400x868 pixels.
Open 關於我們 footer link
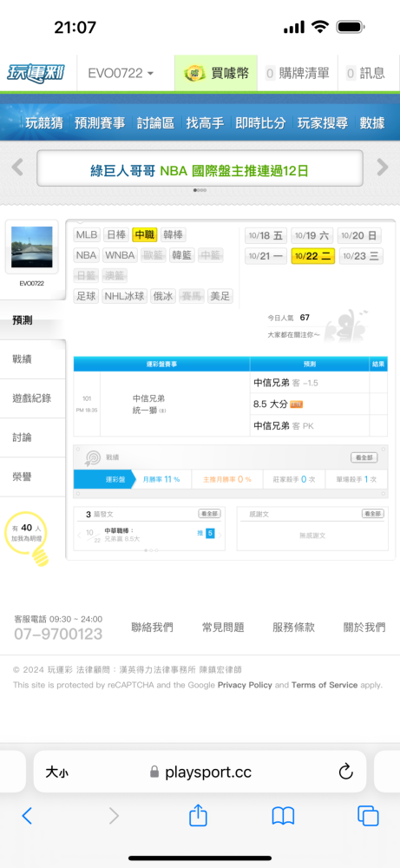[364, 628]
